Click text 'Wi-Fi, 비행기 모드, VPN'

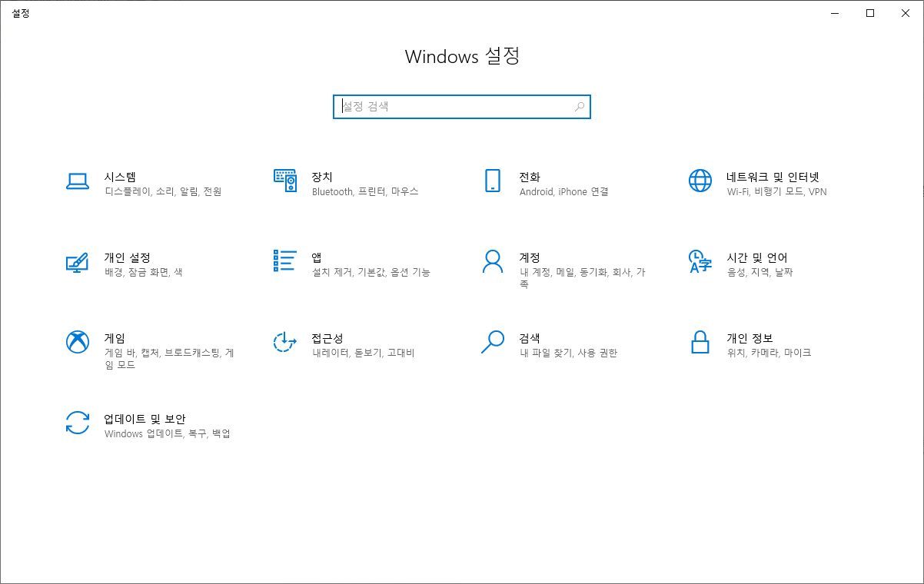point(777,192)
